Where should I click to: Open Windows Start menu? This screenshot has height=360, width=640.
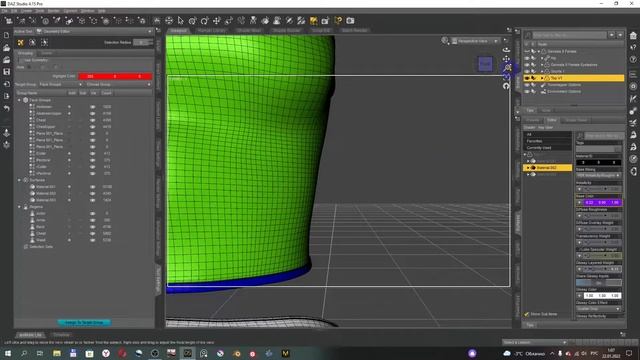[7, 353]
